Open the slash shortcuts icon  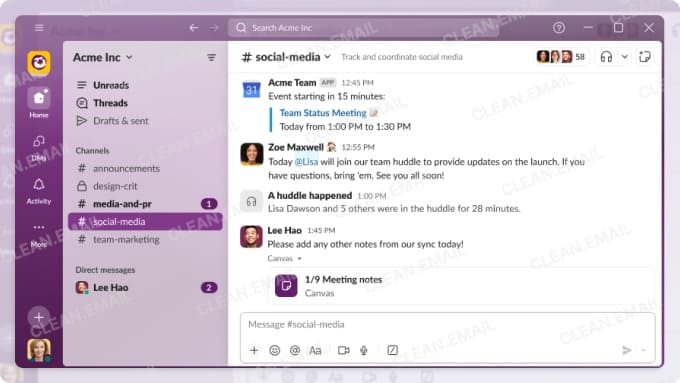point(392,350)
